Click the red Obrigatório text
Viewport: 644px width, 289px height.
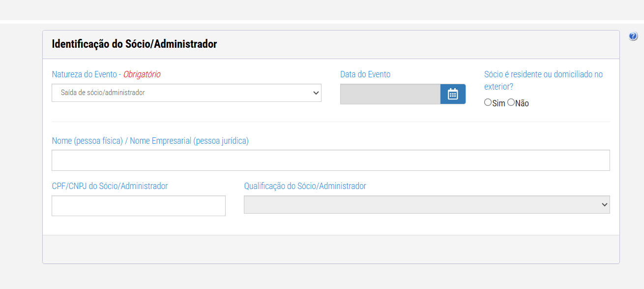pos(142,74)
